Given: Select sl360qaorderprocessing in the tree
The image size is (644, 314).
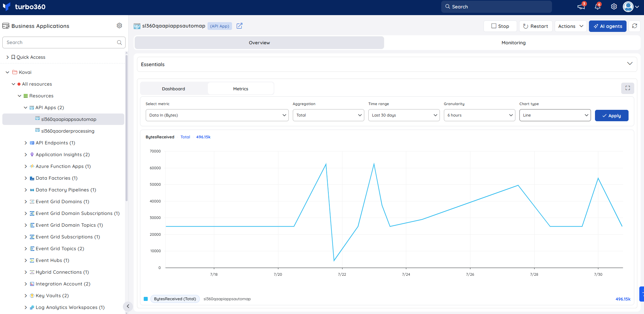Looking at the screenshot, I should point(68,131).
